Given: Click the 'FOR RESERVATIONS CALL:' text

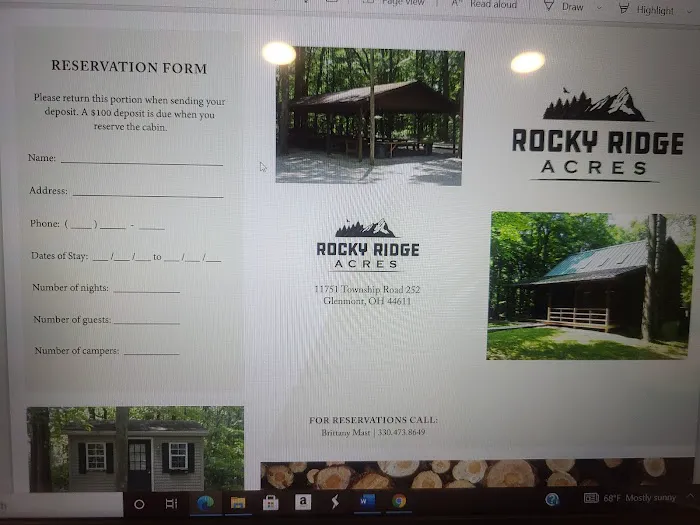Looking at the screenshot, I should click(373, 420).
